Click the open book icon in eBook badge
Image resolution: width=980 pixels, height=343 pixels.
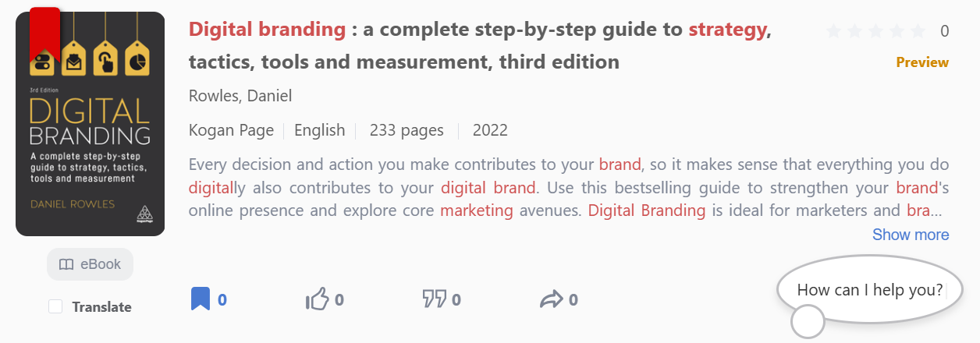pos(66,264)
